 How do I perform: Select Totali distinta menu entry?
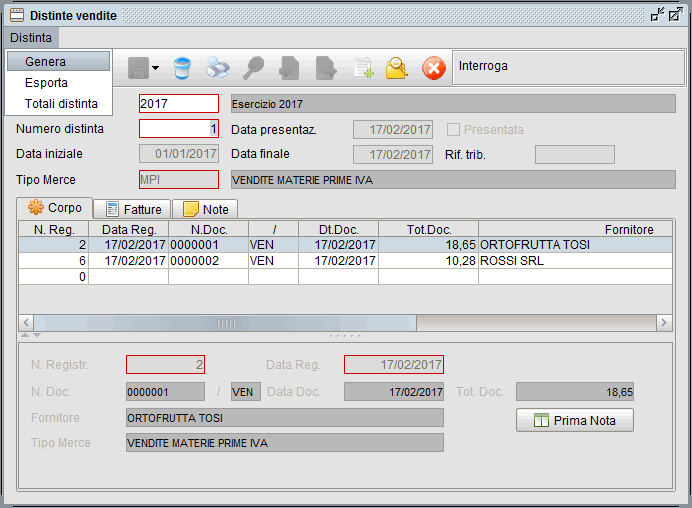(x=61, y=103)
